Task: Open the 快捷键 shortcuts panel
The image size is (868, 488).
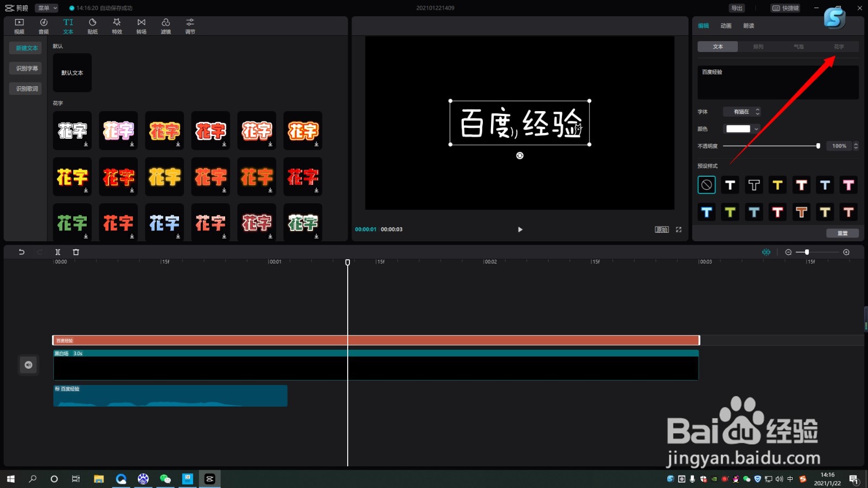Action: pos(786,8)
